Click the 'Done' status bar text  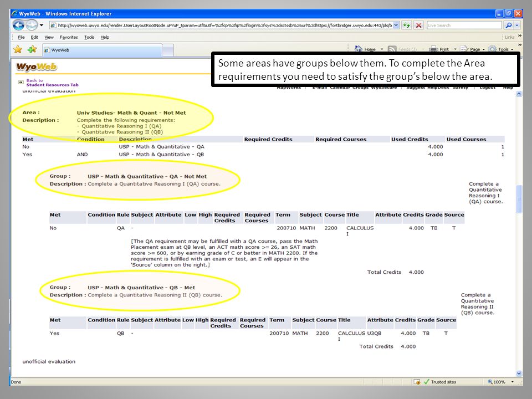coord(16,382)
